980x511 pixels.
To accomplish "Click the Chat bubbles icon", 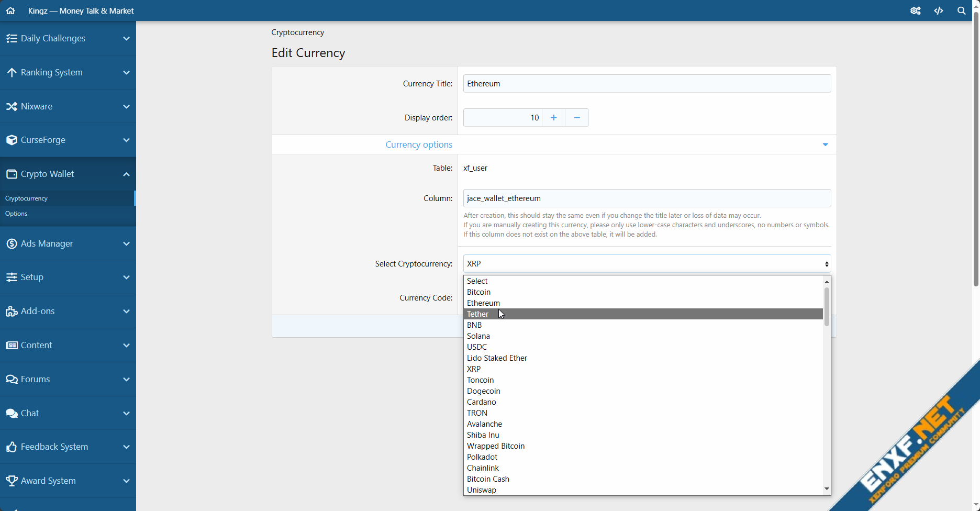I will click(12, 413).
